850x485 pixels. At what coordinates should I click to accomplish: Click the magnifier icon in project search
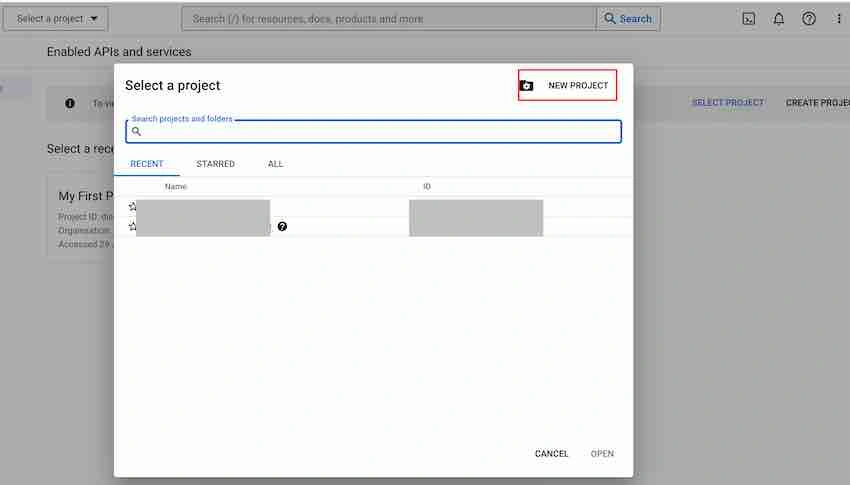[x=136, y=132]
